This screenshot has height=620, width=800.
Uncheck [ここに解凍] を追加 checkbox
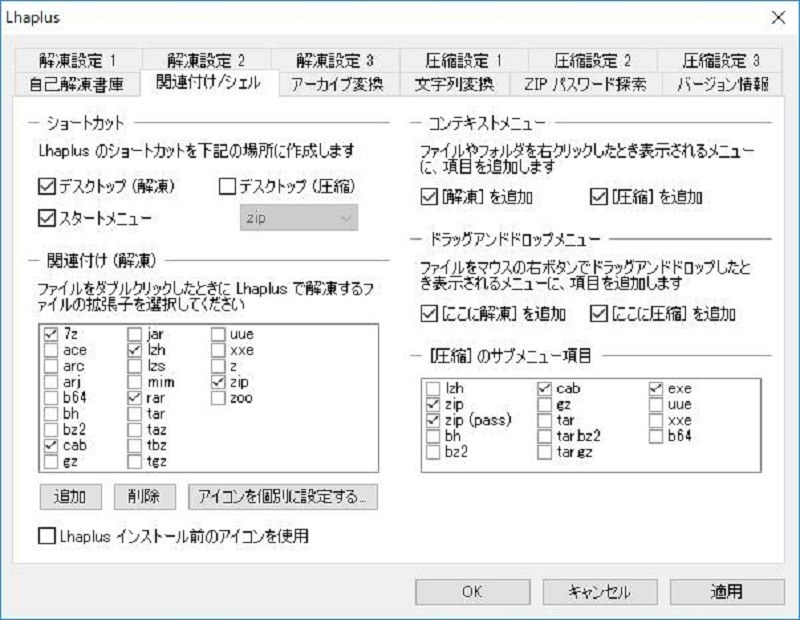(429, 313)
